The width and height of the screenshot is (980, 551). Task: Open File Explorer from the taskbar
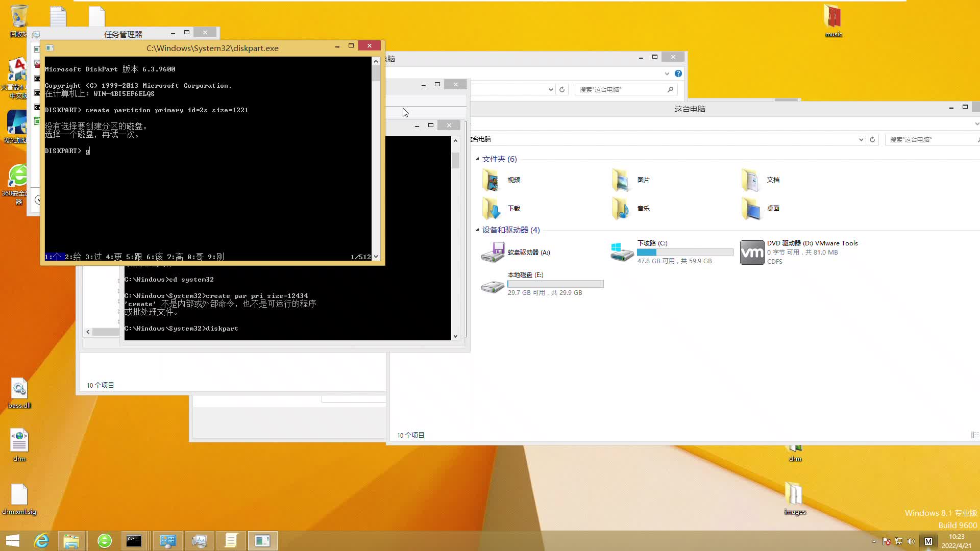72,540
